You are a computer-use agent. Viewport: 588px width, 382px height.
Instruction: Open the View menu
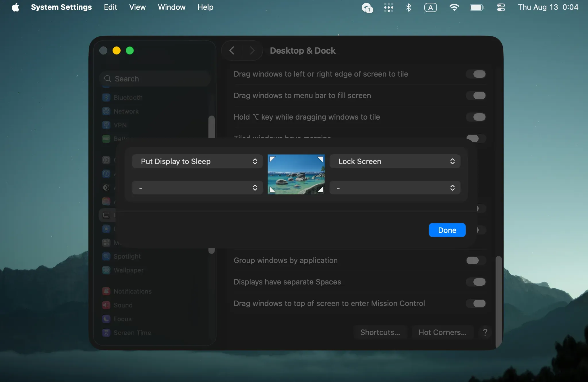138,7
